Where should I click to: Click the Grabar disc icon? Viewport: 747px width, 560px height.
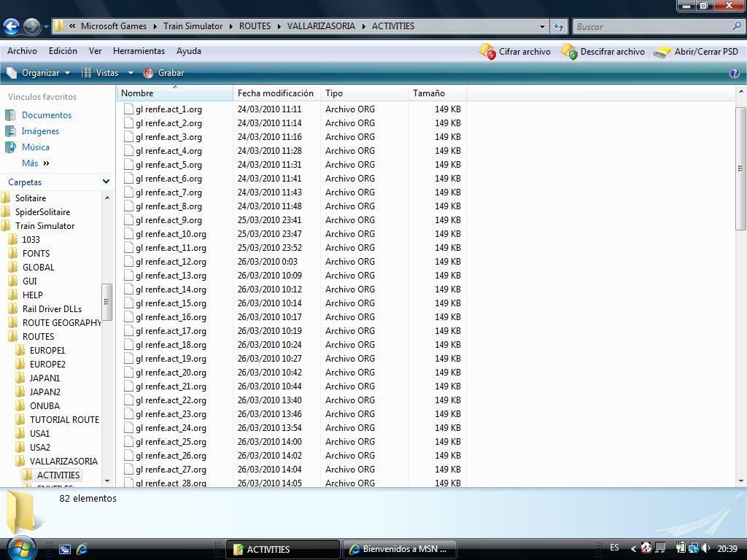click(x=149, y=73)
